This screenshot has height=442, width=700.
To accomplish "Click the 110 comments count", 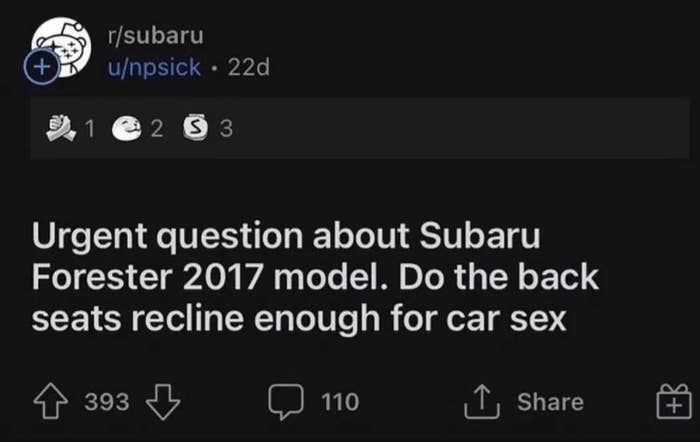I will pyautogui.click(x=340, y=402).
